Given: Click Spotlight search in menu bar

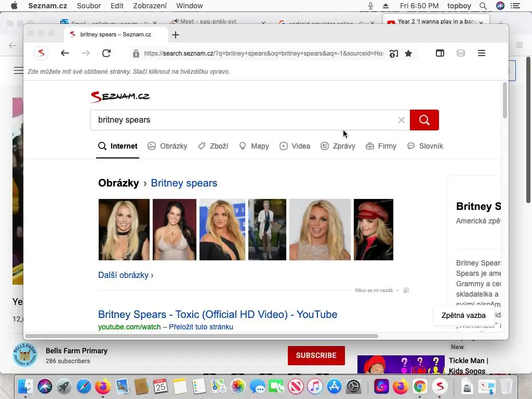Looking at the screenshot, I should [483, 6].
